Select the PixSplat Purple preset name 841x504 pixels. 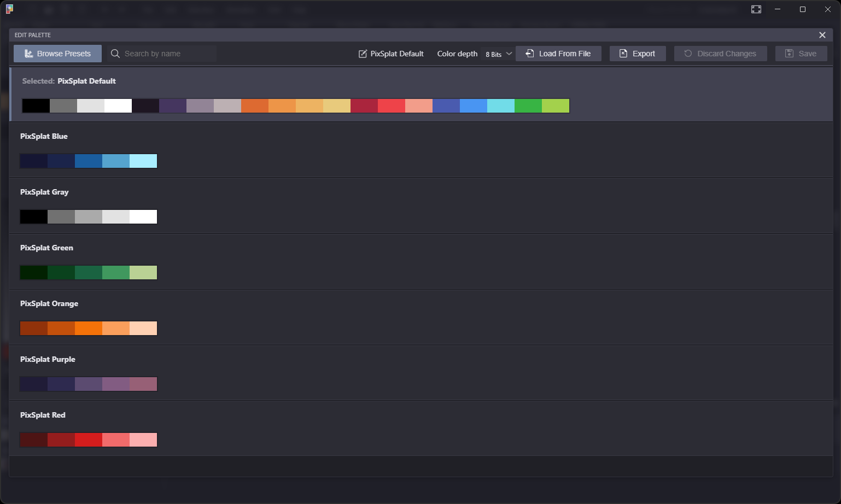pyautogui.click(x=48, y=359)
